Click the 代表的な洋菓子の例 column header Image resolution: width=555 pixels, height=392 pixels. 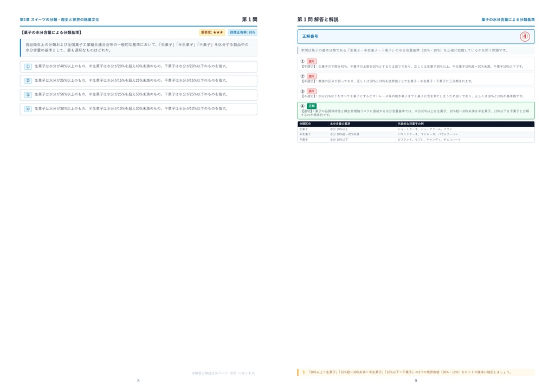(x=411, y=124)
